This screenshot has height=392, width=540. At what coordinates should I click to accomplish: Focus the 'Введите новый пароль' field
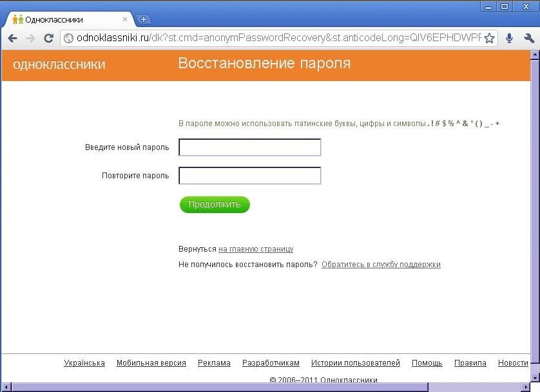tap(249, 147)
